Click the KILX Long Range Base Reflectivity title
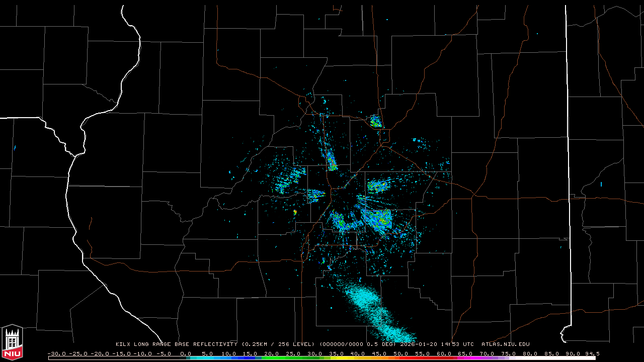 [176, 344]
